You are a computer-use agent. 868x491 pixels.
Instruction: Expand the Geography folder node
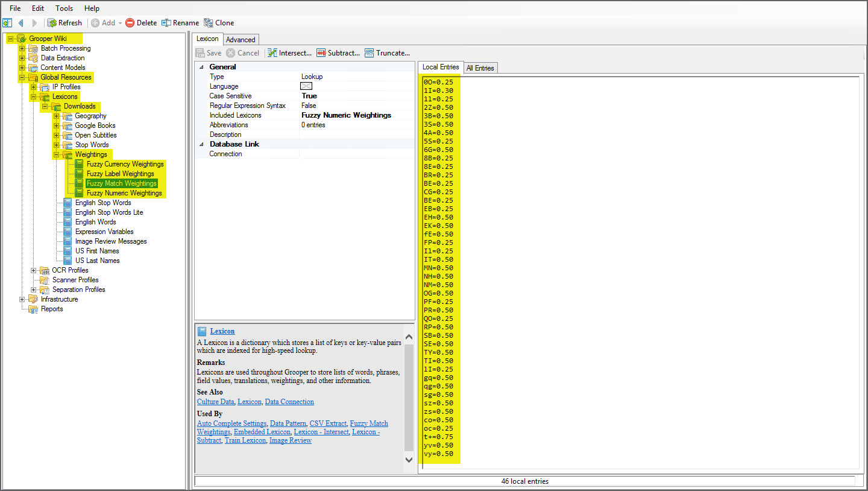click(x=56, y=116)
